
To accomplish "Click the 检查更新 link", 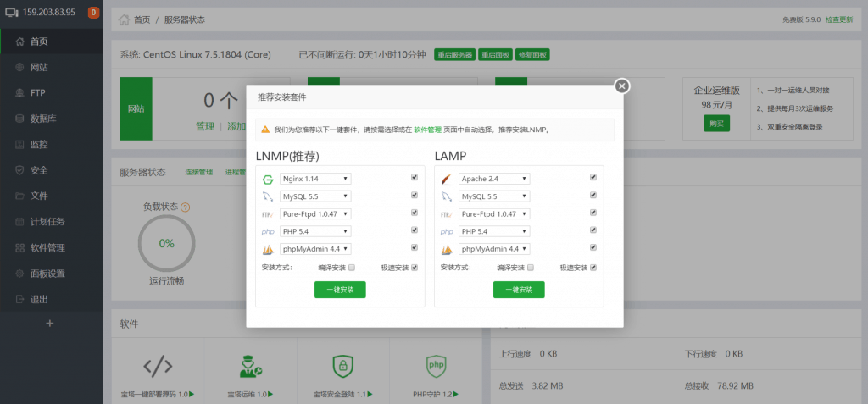I will pos(839,19).
